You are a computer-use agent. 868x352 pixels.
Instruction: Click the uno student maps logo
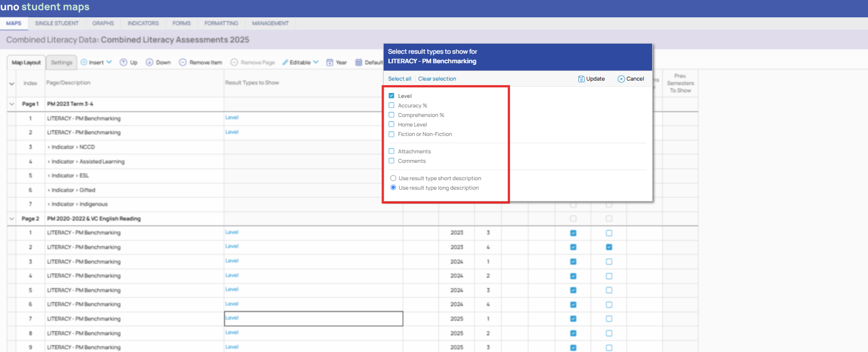tap(45, 7)
